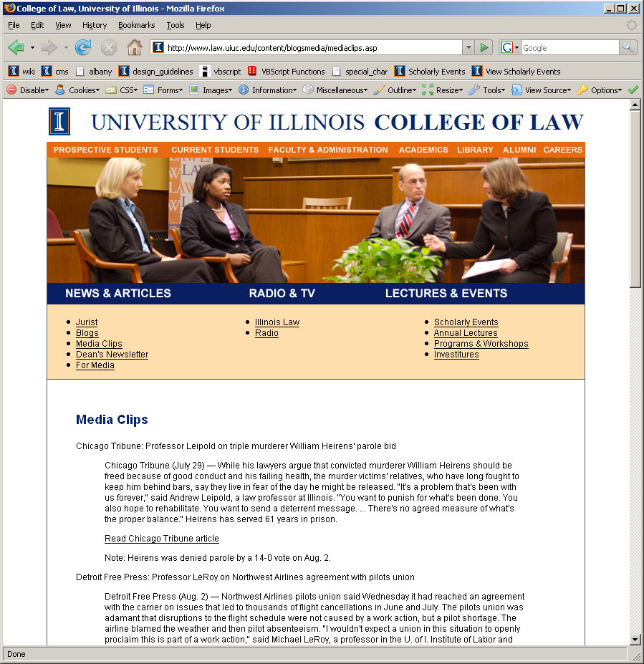Open the History menu
644x664 pixels.
(x=95, y=25)
